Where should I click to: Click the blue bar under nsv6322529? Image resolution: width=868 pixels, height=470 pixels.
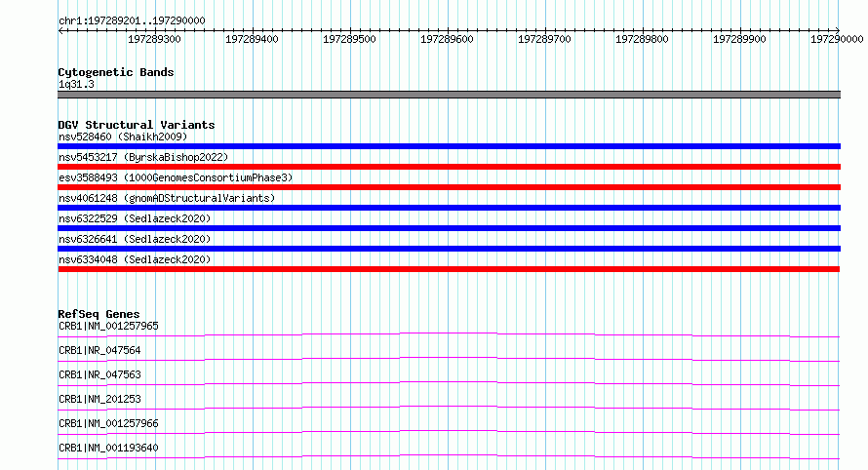coord(449,228)
